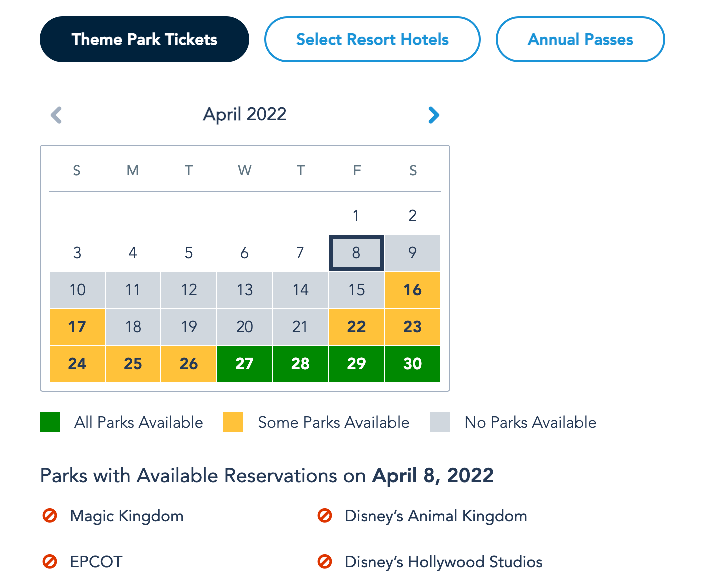720x588 pixels.
Task: Select April 30 on the calendar
Action: (413, 364)
